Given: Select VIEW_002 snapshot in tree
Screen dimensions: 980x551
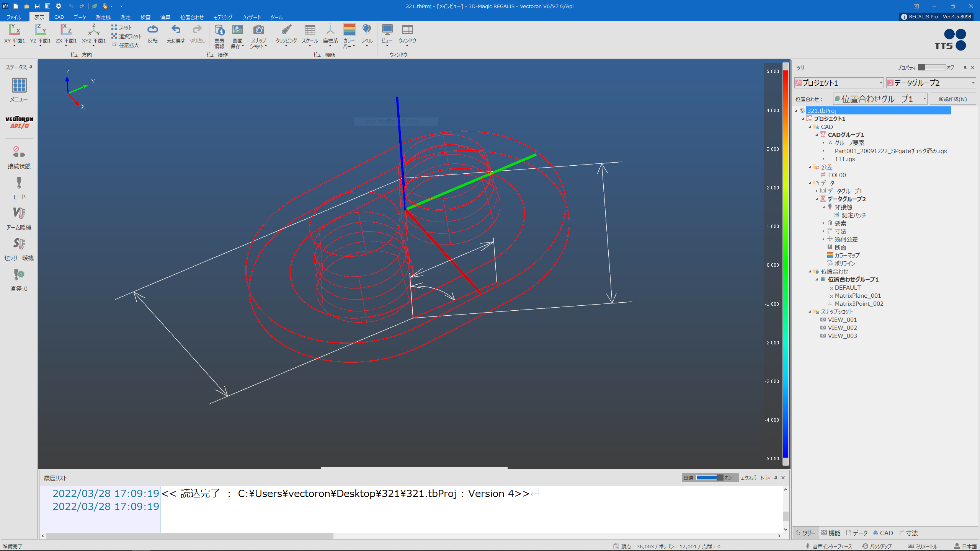Looking at the screenshot, I should (x=842, y=328).
